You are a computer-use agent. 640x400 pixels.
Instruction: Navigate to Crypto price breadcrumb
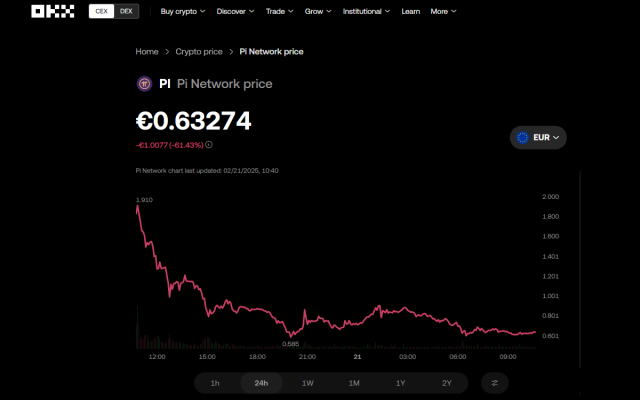pyautogui.click(x=198, y=51)
